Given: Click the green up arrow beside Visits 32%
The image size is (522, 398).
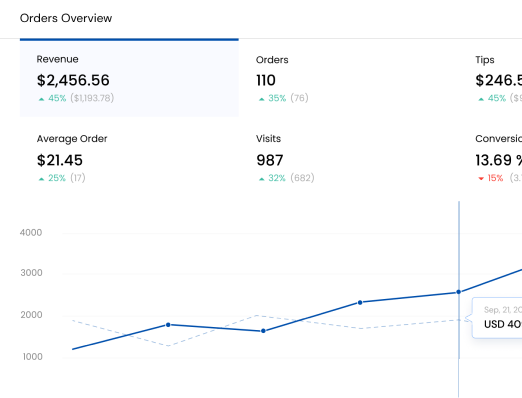Looking at the screenshot, I should coord(262,179).
